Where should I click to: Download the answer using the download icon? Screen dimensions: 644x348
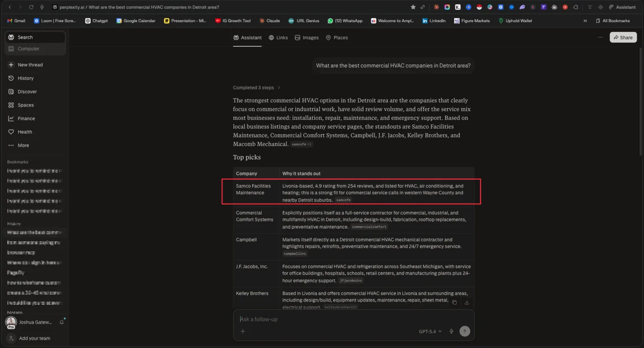coord(467,302)
